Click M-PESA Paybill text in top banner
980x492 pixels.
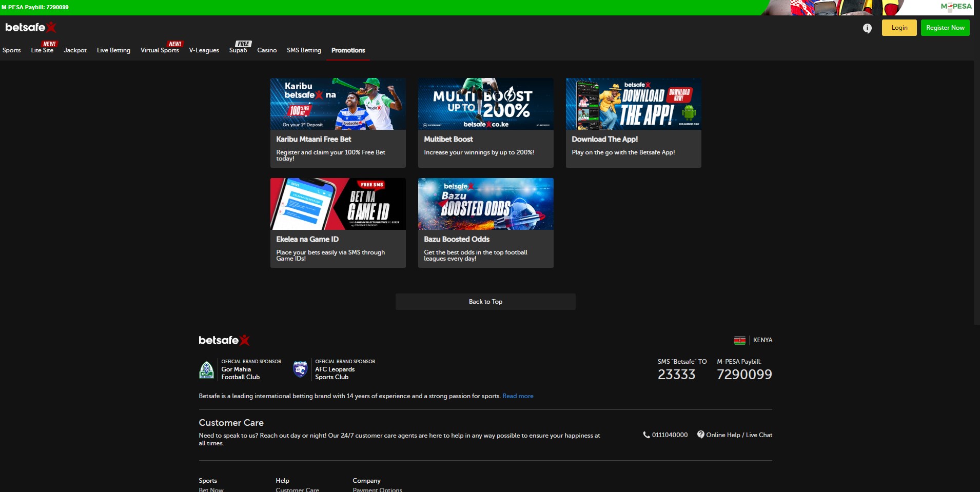35,7
